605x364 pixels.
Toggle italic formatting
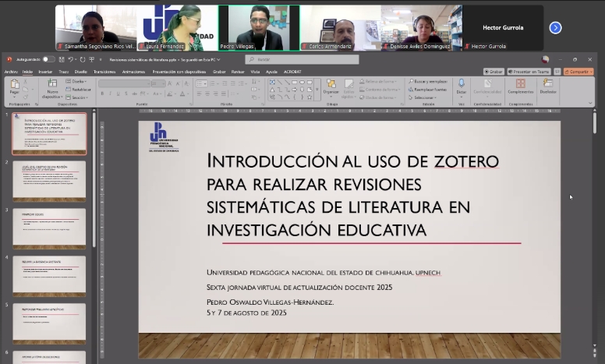tap(111, 94)
